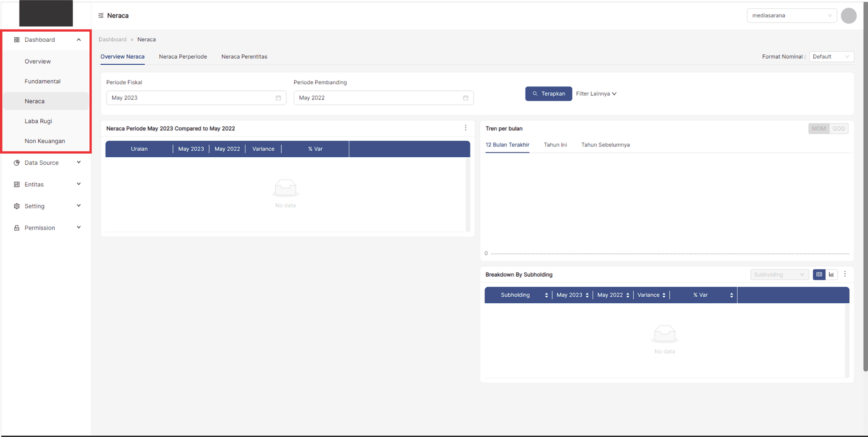Open the Setting gear icon
The width and height of the screenshot is (868, 437).
click(x=17, y=206)
